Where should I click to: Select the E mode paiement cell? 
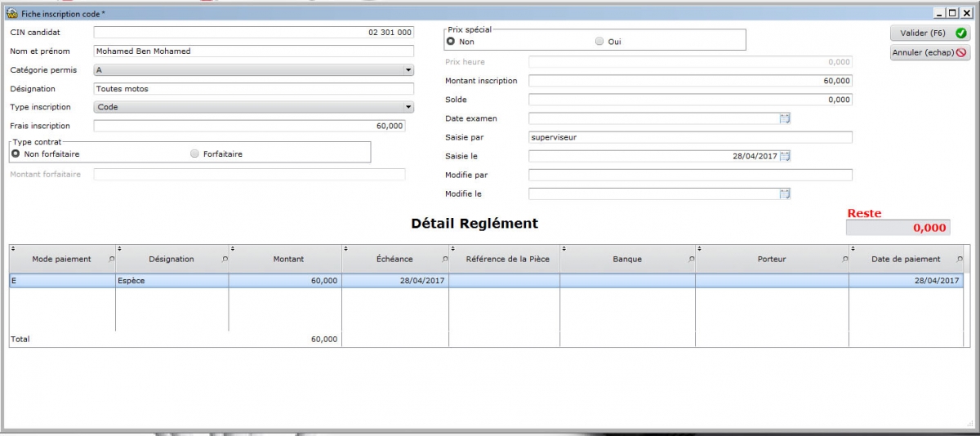click(62, 280)
